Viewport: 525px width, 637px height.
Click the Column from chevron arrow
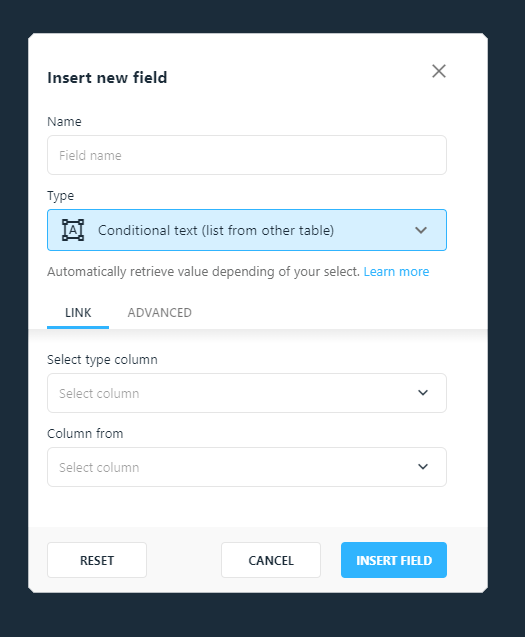tap(423, 467)
